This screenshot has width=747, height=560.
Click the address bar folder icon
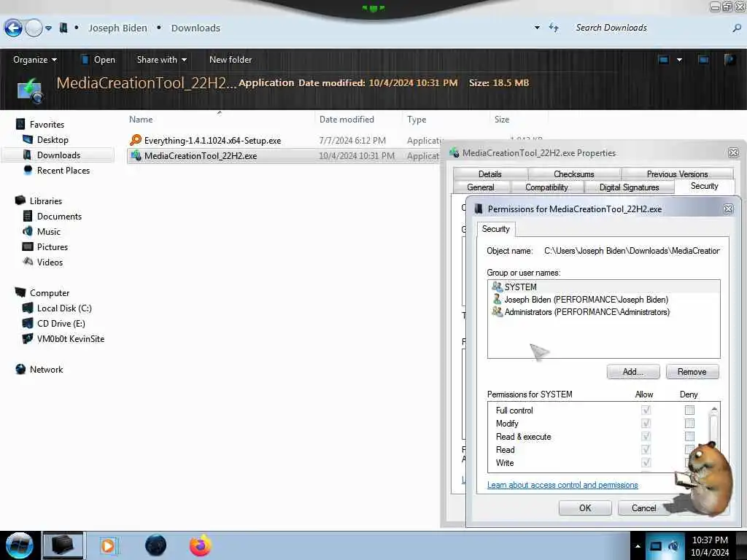(63, 28)
